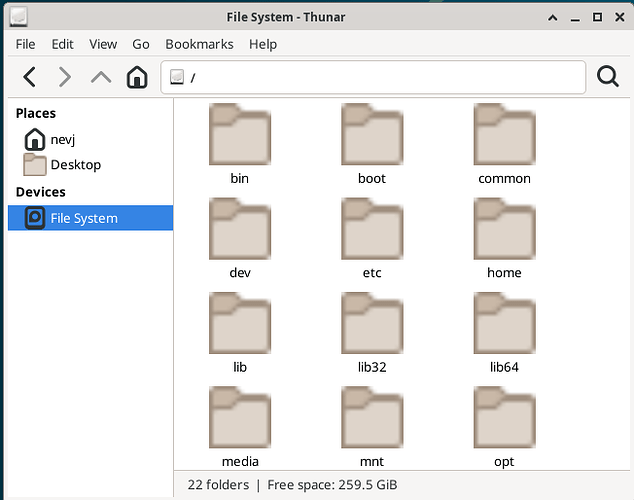Open the File menu
This screenshot has height=500, width=634.
(x=25, y=44)
